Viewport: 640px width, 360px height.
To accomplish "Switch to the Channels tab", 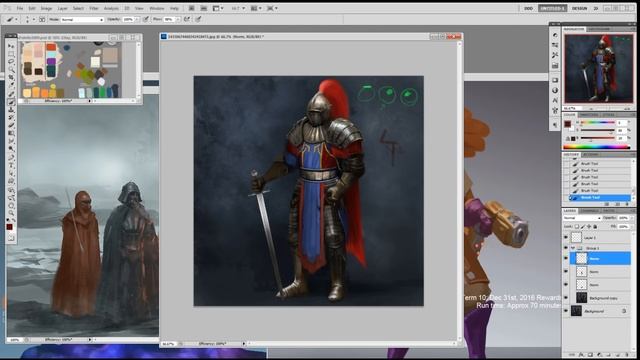I will (590, 211).
